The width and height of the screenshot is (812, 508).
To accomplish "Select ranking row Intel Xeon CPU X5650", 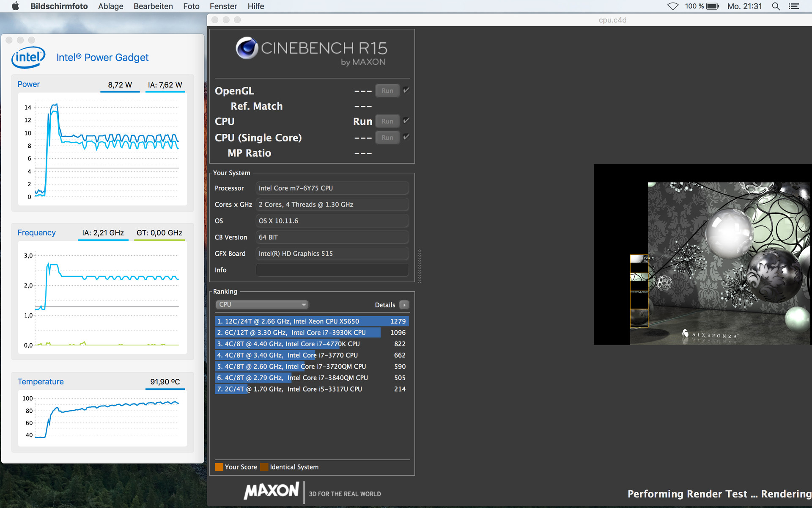I will click(312, 321).
